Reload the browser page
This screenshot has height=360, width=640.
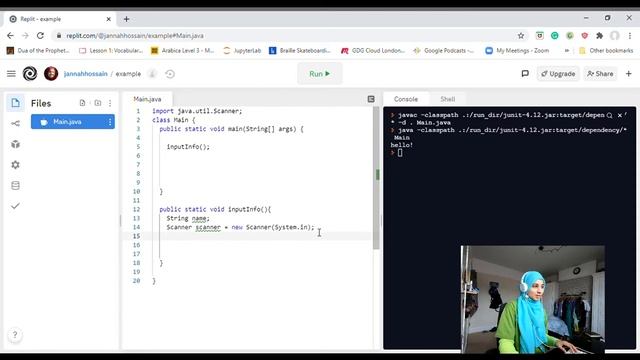pos(40,36)
